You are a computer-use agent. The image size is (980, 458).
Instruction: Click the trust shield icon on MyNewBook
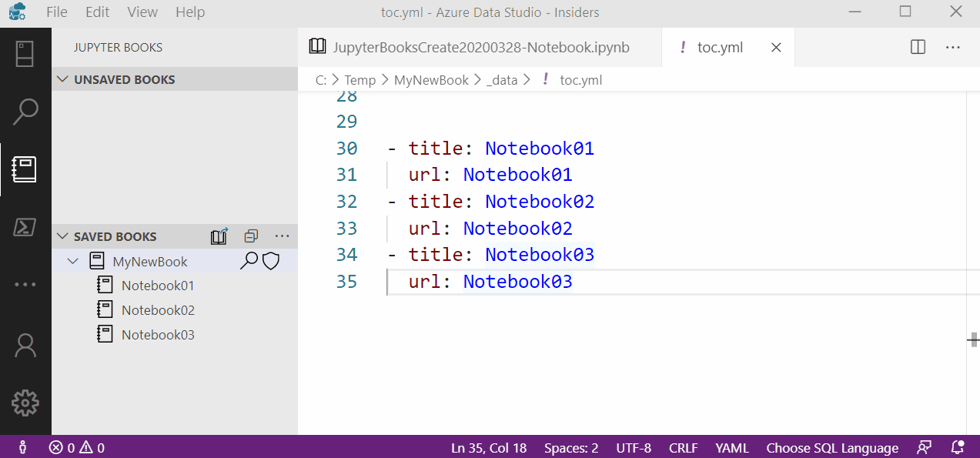[x=270, y=261]
